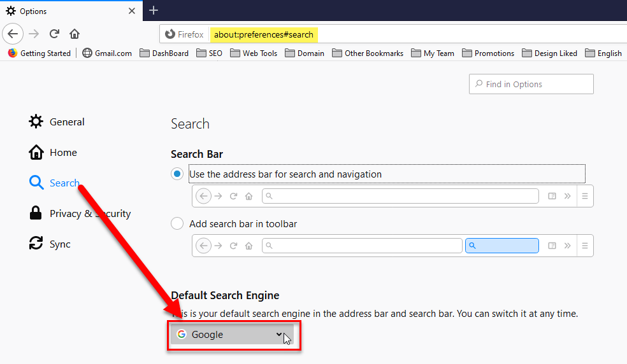
Task: Open the home page via house icon
Action: (75, 34)
